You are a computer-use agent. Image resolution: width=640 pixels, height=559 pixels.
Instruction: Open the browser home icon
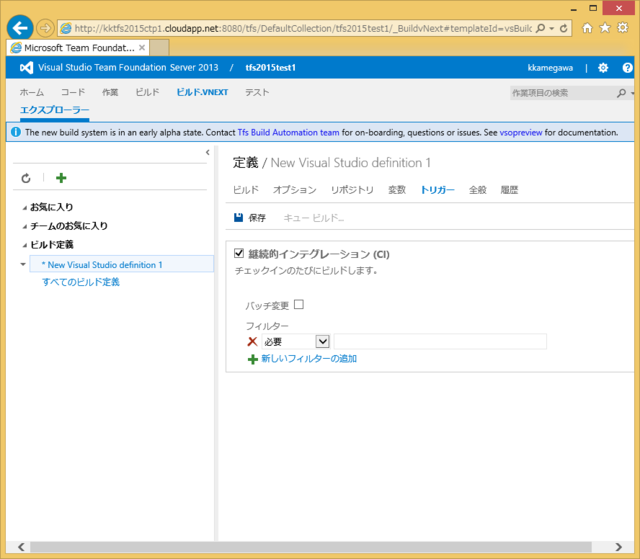coord(587,28)
